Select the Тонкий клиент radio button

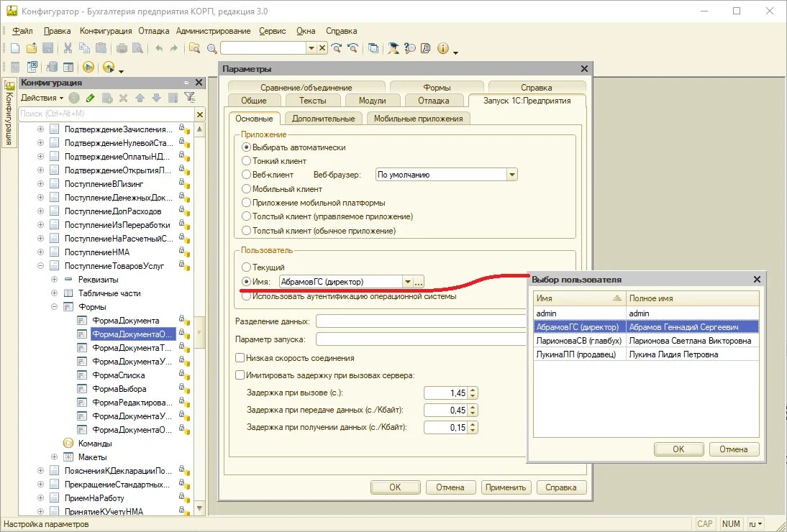pyautogui.click(x=247, y=161)
